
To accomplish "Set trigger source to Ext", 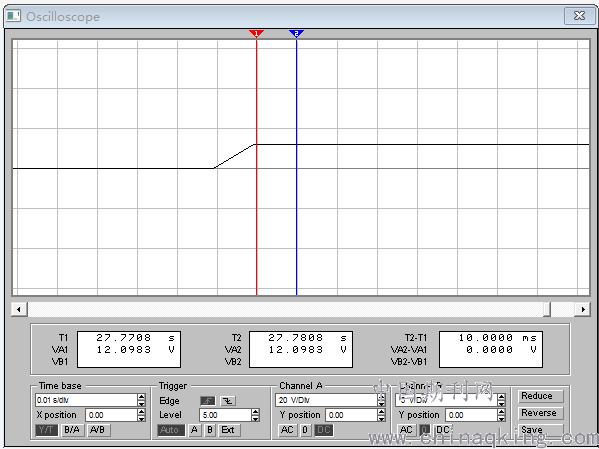I will pos(228,430).
